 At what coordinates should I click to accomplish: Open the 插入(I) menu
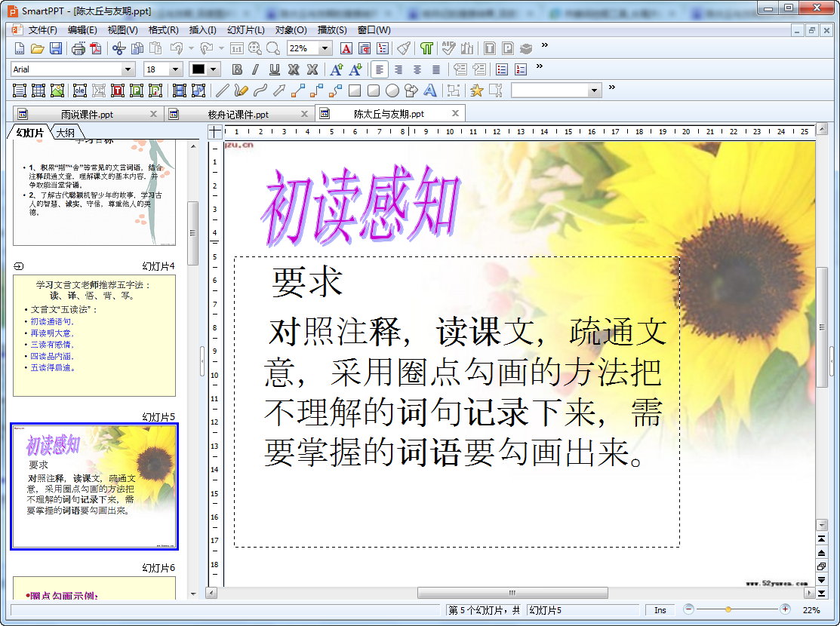[202, 30]
